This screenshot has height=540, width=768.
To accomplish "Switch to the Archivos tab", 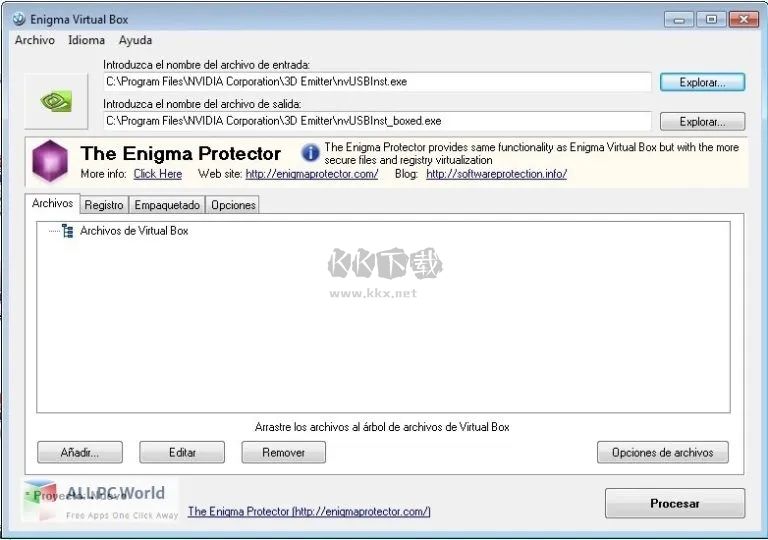I will (x=52, y=203).
